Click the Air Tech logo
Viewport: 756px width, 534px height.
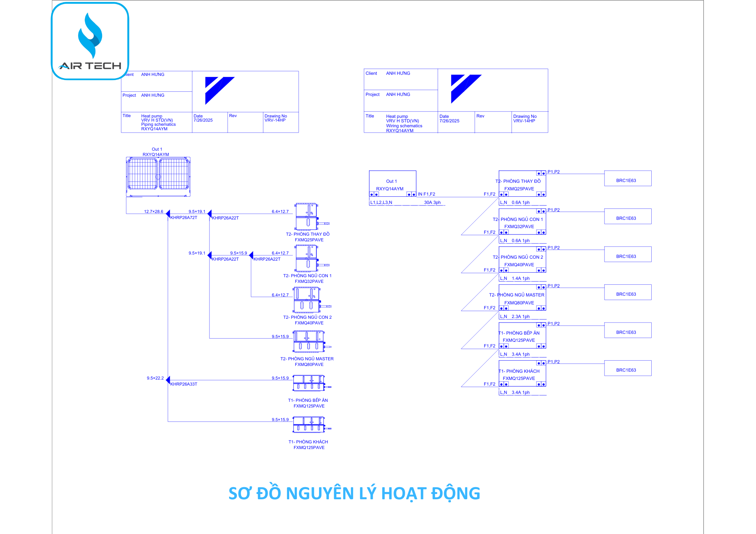(90, 41)
